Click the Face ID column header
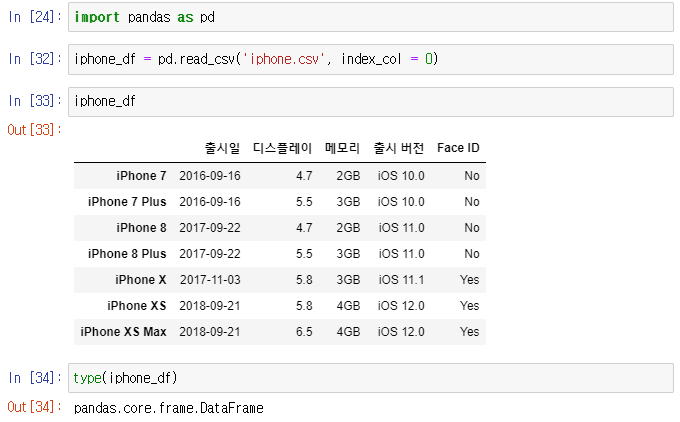 pos(458,148)
